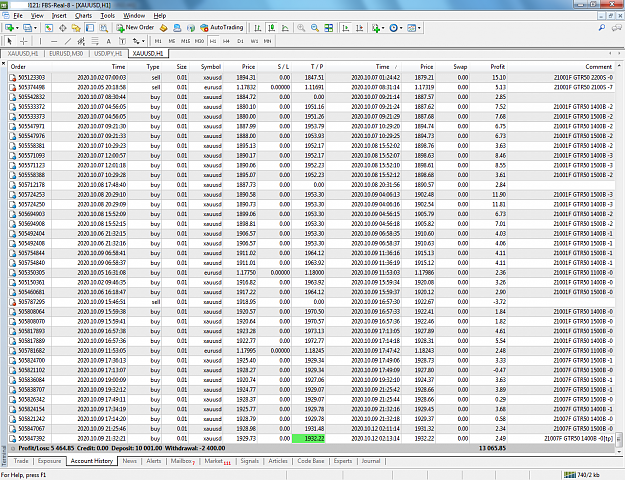Show the Market Watch window icon
The image size is (625, 480).
49,28
